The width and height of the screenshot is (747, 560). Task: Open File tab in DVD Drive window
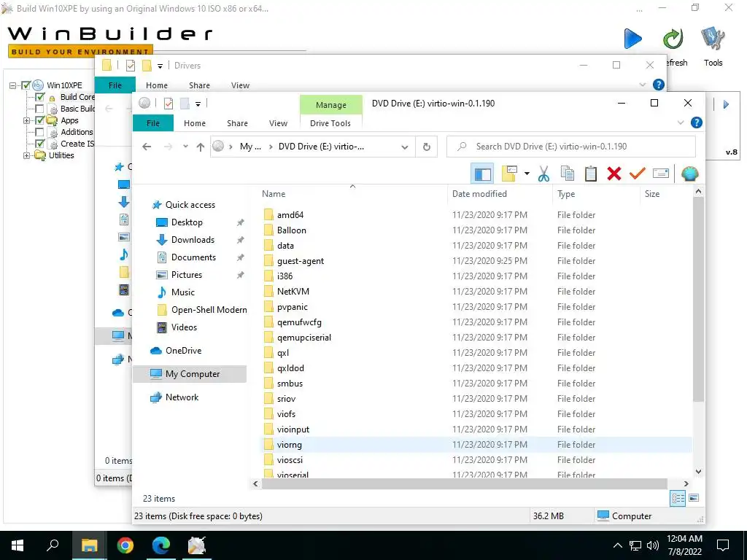(x=153, y=122)
